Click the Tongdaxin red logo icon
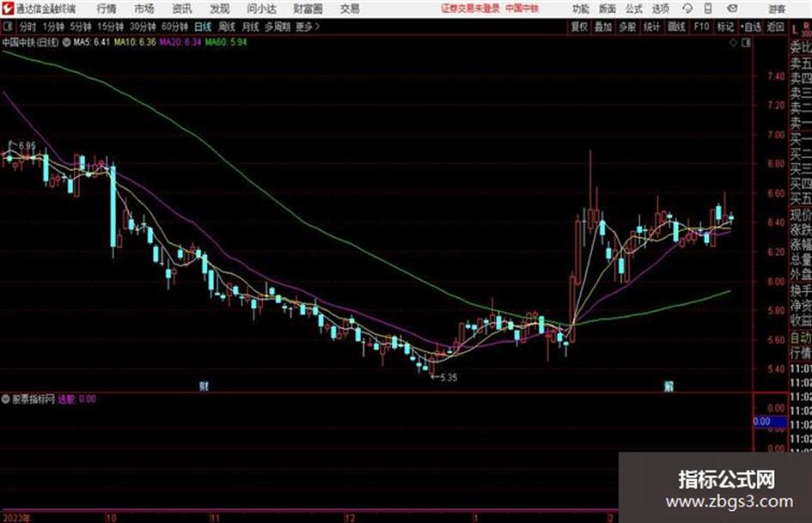812x523 pixels. pyautogui.click(x=7, y=9)
